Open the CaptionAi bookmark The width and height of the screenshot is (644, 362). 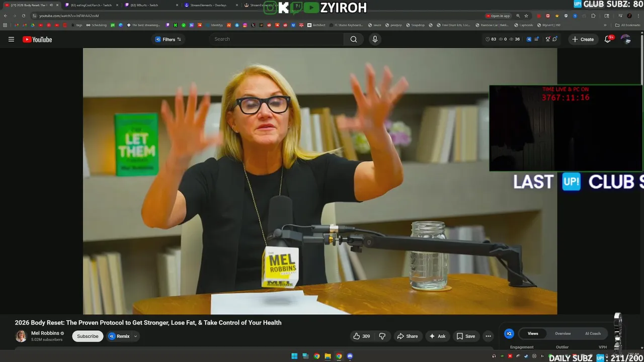[x=523, y=25]
